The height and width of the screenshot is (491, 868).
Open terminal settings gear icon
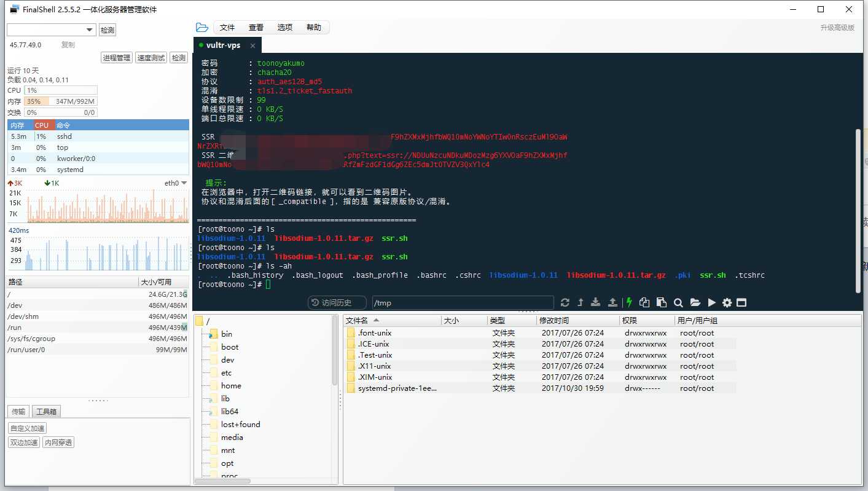pos(727,302)
